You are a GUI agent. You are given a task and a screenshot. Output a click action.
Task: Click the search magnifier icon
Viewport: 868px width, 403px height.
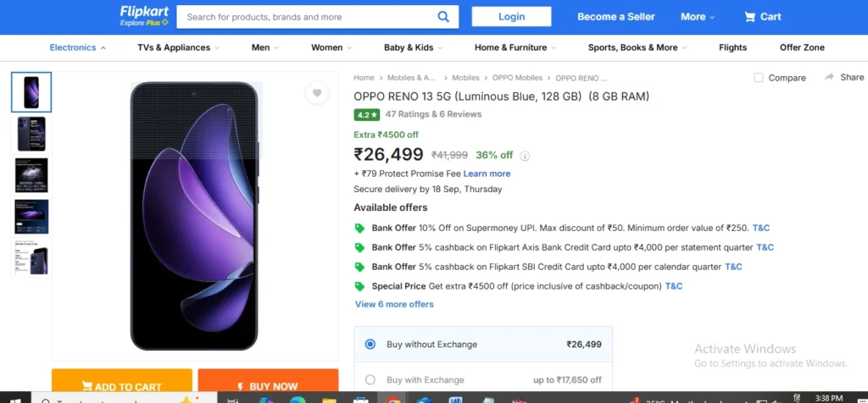pos(443,16)
